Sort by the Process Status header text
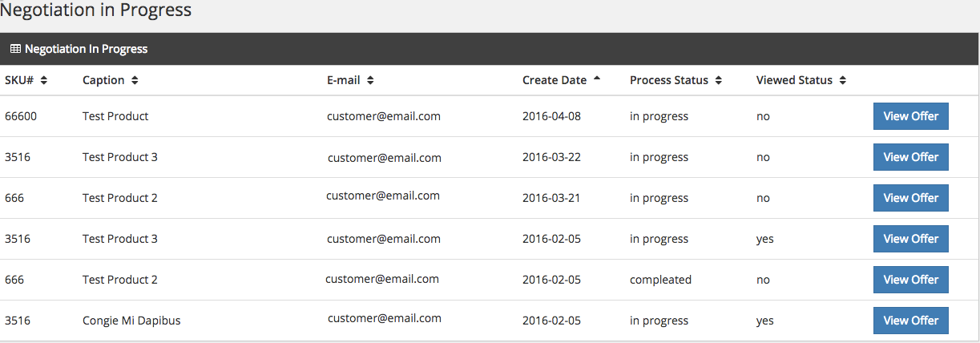 (668, 80)
